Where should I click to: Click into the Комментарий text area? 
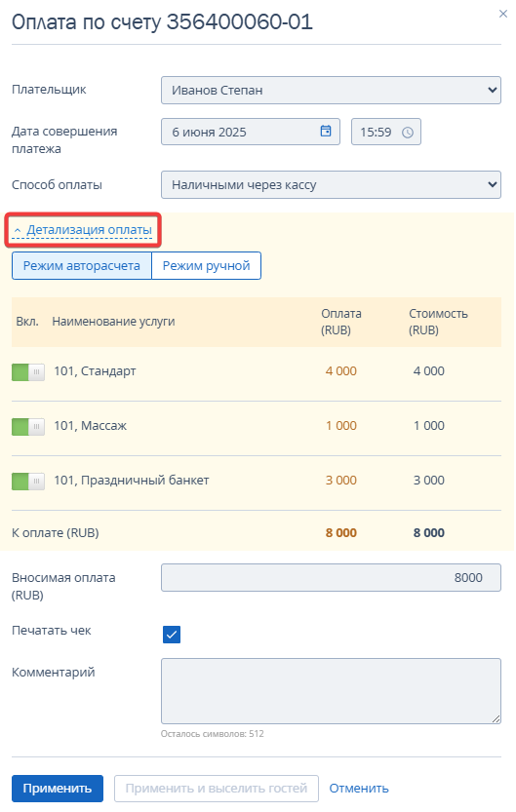[x=331, y=691]
